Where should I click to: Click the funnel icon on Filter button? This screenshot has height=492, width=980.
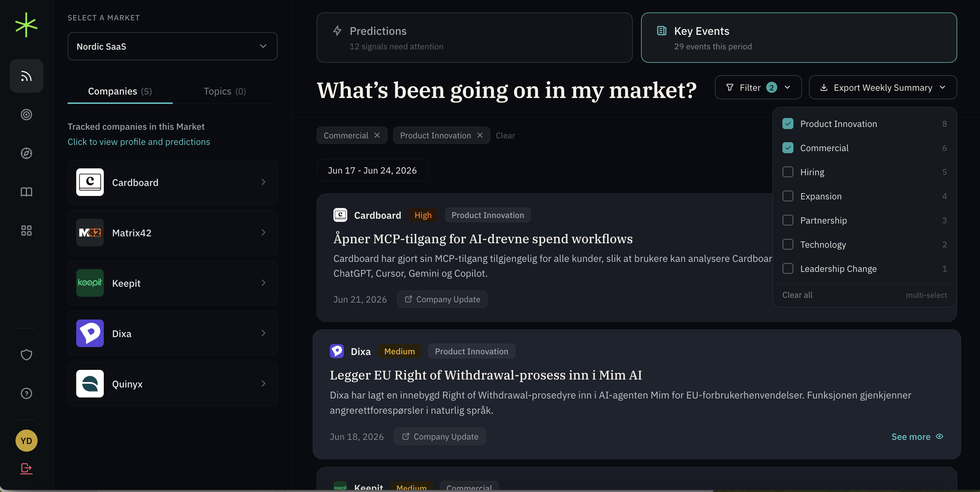[x=730, y=88]
